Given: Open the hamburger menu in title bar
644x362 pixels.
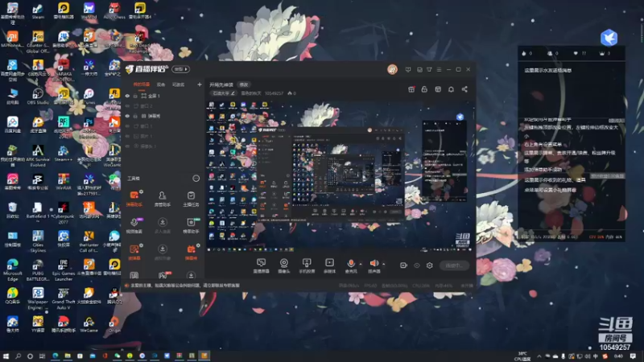Looking at the screenshot, I should point(439,70).
